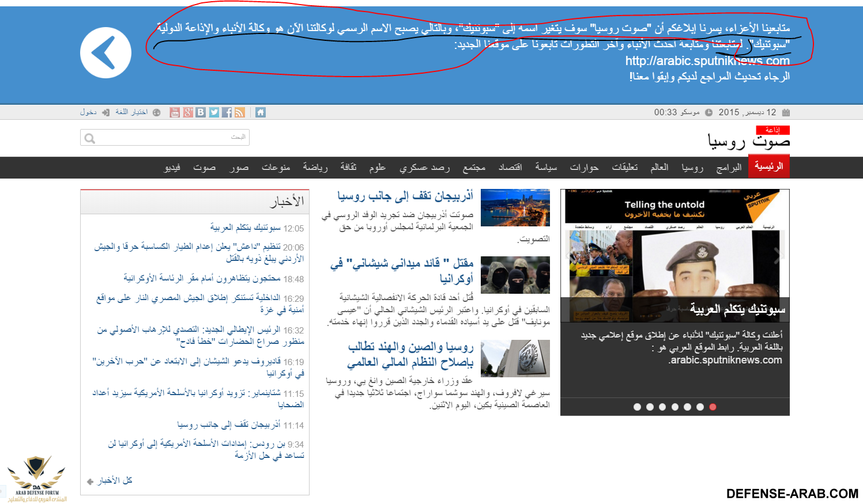Viewport: 863px width, 504px height.
Task: Open the رصد عسكري menu item
Action: 424,167
